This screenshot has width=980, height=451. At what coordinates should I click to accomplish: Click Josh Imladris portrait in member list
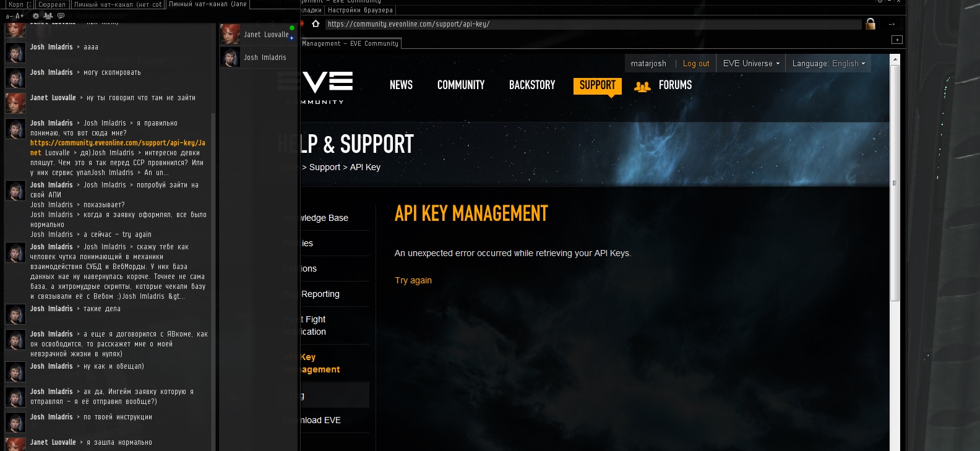(x=230, y=57)
